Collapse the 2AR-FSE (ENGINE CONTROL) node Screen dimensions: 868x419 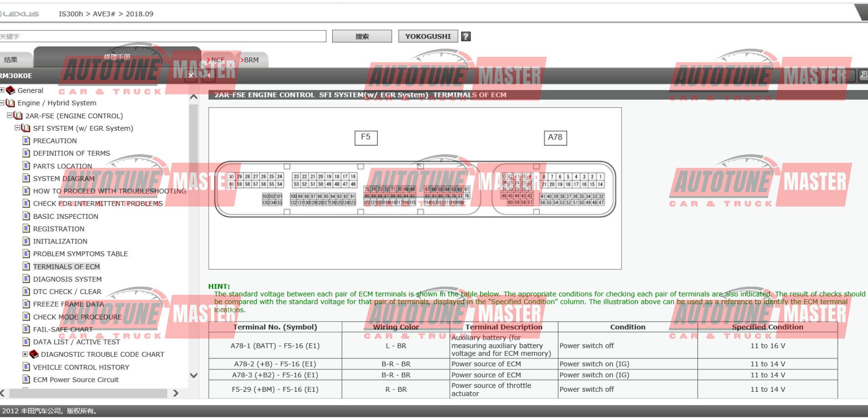tap(10, 116)
